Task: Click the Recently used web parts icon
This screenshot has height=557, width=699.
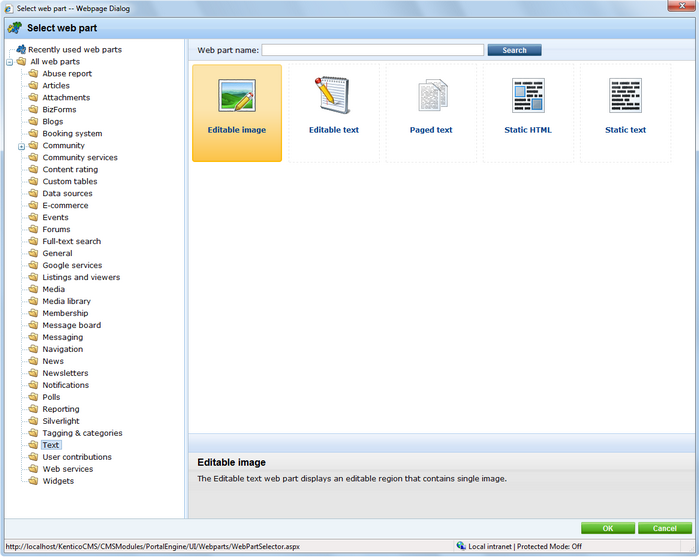Action: click(x=20, y=49)
